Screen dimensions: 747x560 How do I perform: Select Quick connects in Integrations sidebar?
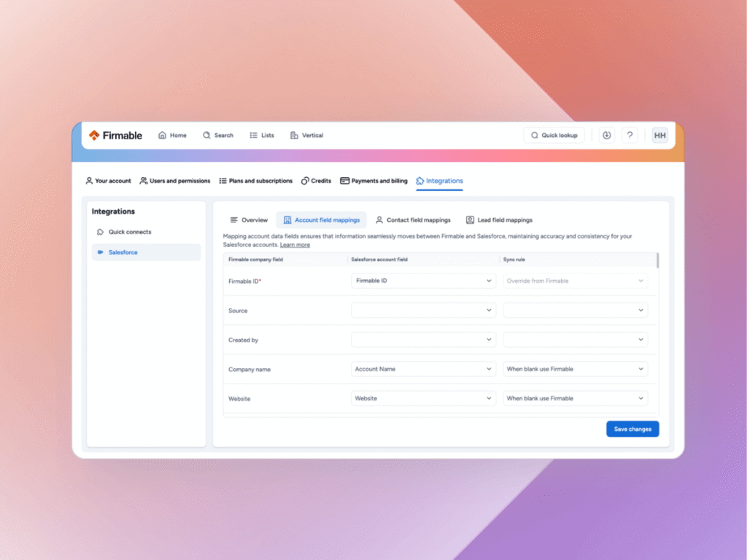[x=130, y=232]
